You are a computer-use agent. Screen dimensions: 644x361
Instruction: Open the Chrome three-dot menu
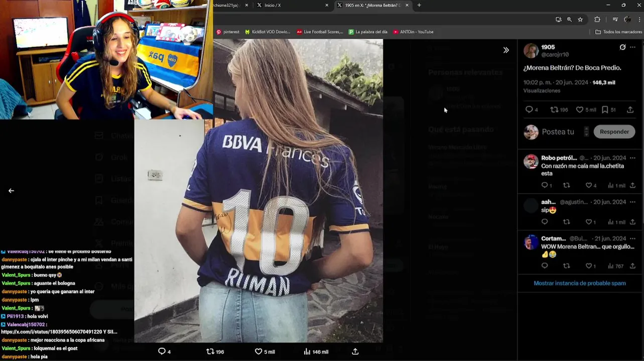click(x=640, y=19)
